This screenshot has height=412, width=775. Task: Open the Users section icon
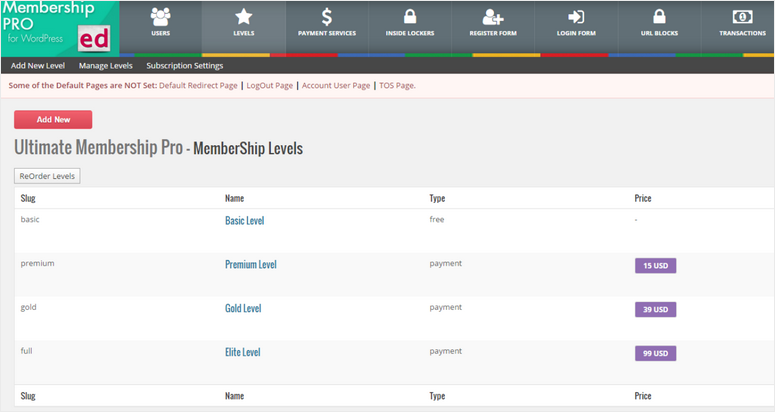[x=160, y=17]
